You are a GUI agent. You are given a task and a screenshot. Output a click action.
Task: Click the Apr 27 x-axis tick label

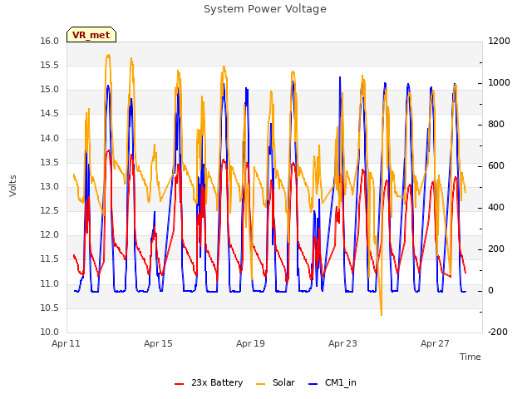[435, 343]
